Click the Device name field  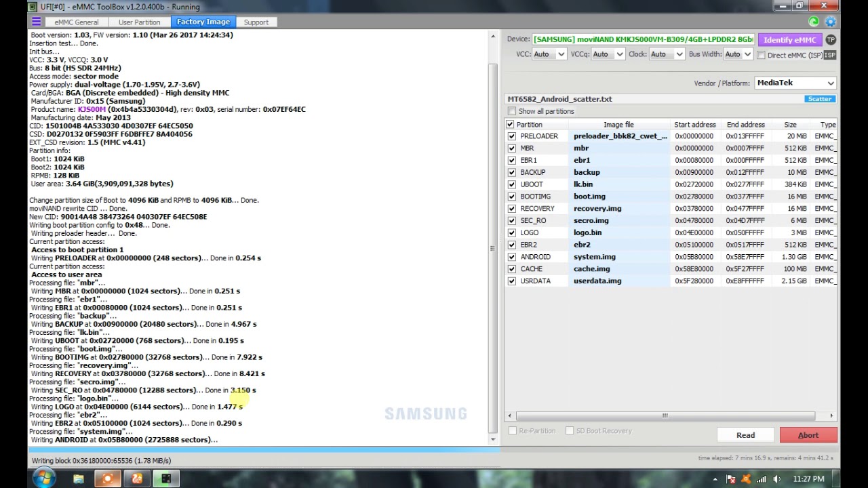[x=643, y=40]
